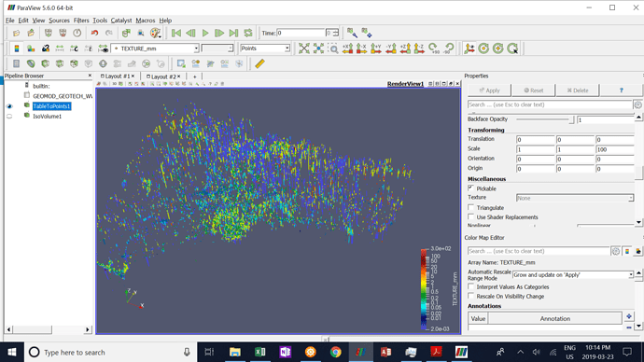
Task: Expand the Automatic Rescale Range Mode dropdown
Action: pos(573,274)
